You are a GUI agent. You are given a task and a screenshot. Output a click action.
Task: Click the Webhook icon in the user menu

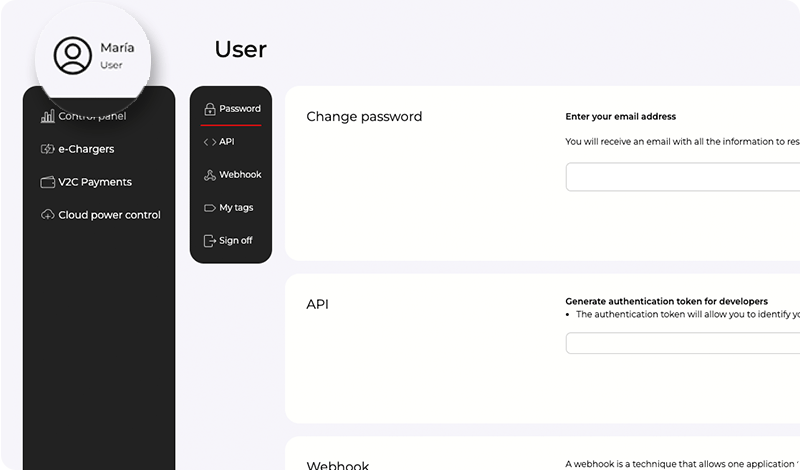pyautogui.click(x=209, y=175)
